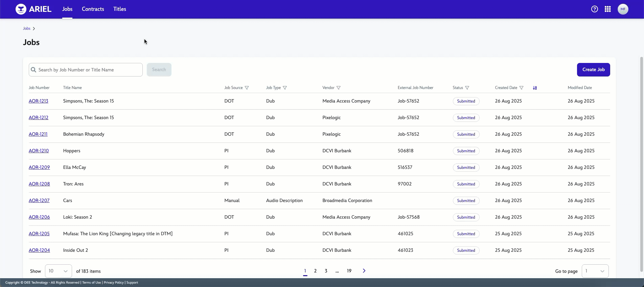Open the Go to page dropdown
The height and width of the screenshot is (287, 644).
pos(595,271)
